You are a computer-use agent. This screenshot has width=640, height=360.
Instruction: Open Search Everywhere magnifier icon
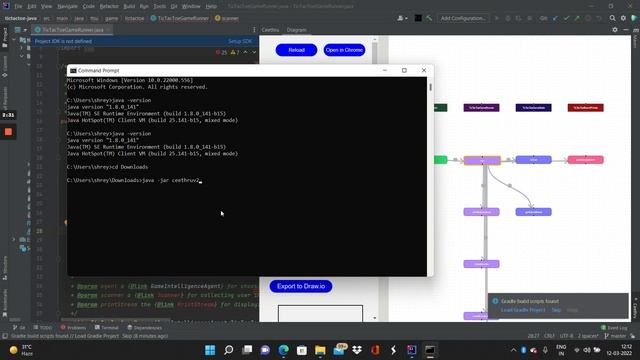click(612, 18)
